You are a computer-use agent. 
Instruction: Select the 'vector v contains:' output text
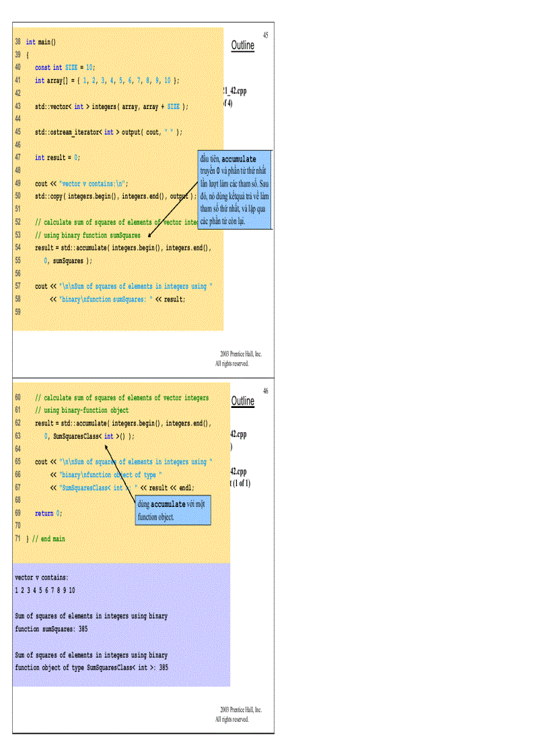click(41, 577)
